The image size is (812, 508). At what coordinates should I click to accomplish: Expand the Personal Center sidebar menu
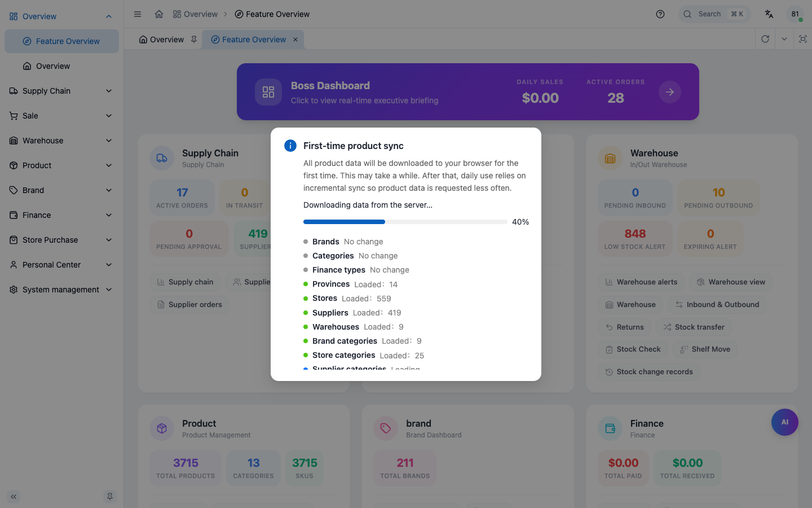tap(61, 265)
